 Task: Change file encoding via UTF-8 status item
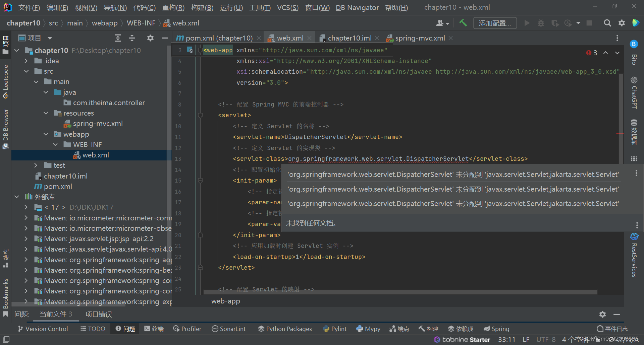(x=546, y=339)
